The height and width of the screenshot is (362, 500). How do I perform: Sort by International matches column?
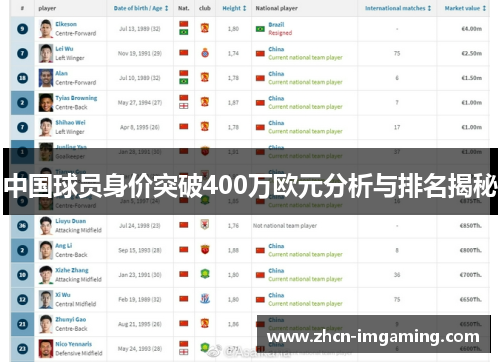tap(398, 8)
